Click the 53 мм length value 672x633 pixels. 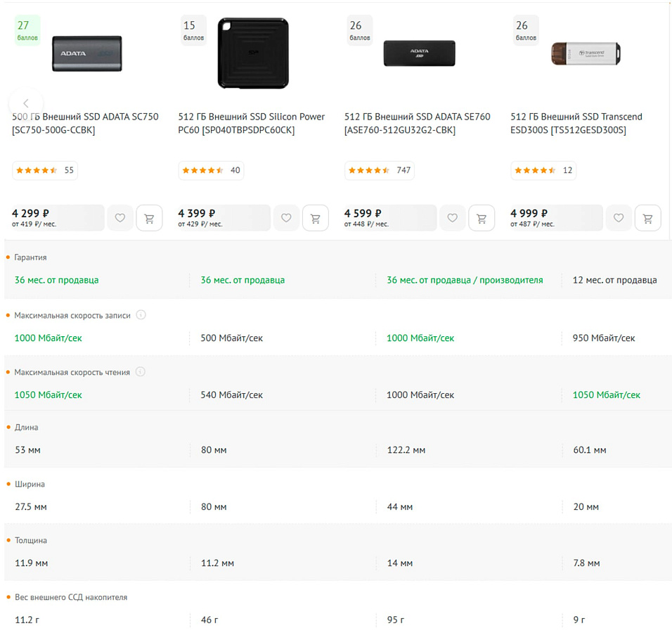coord(27,450)
